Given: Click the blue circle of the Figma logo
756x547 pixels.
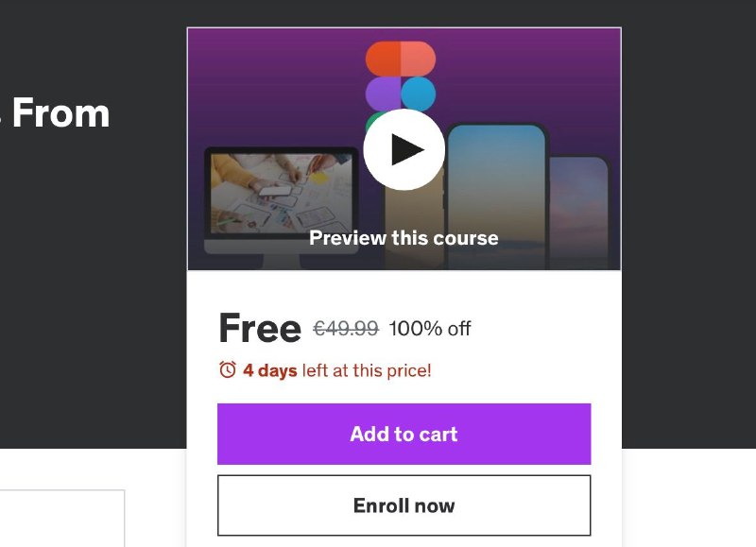Looking at the screenshot, I should pos(418,94).
